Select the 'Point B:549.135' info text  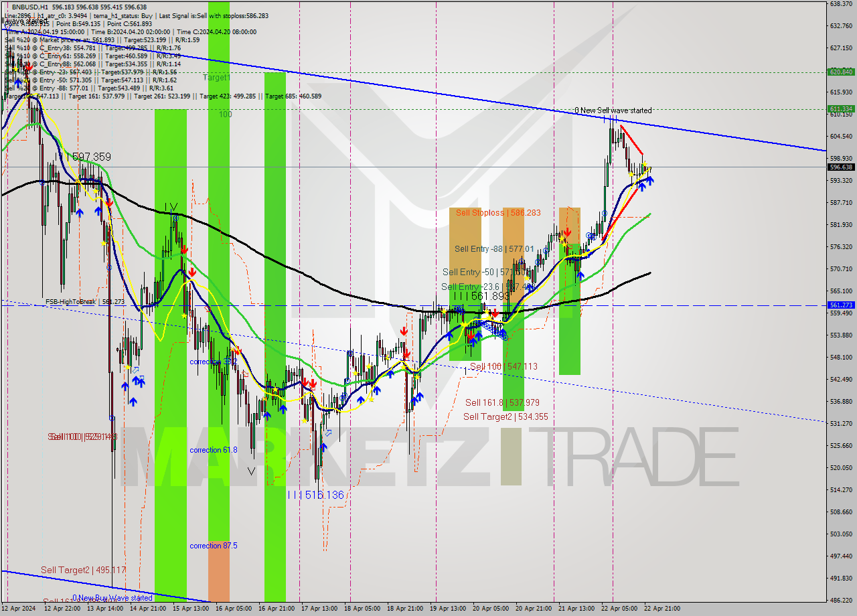coord(78,24)
